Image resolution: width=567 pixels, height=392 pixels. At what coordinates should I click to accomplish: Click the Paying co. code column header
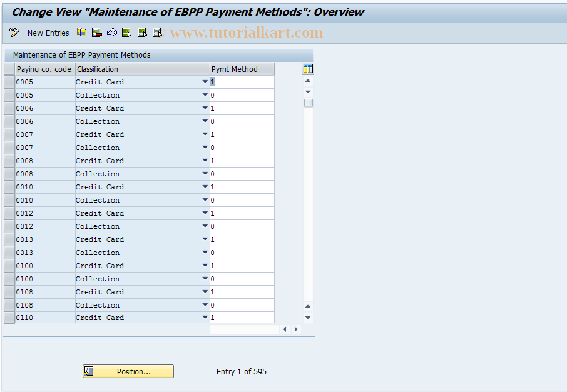pos(45,69)
